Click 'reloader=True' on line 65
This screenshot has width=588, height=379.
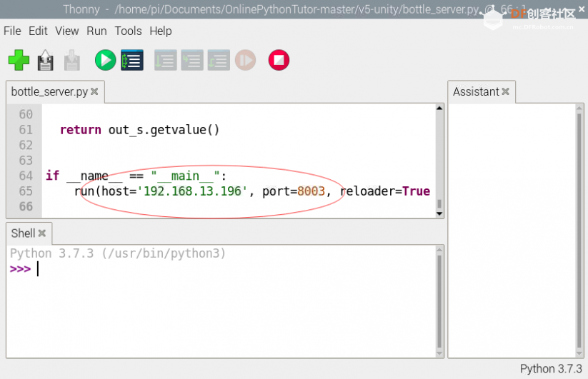(385, 191)
